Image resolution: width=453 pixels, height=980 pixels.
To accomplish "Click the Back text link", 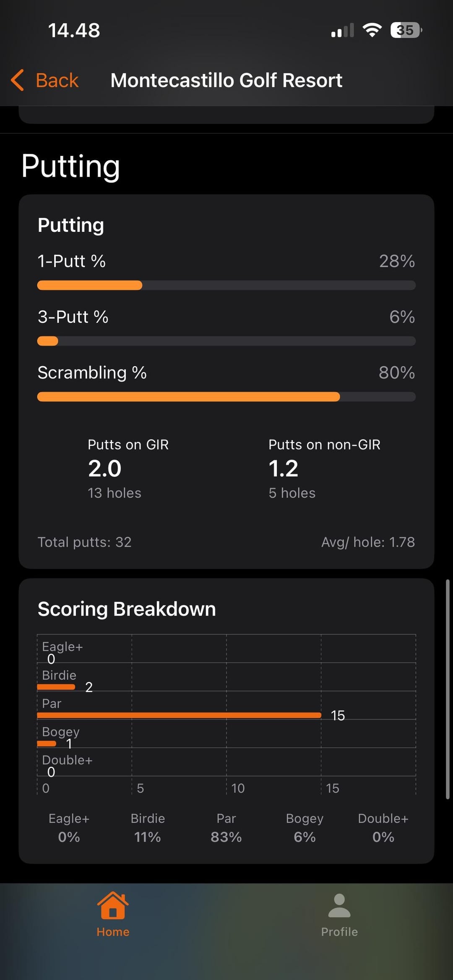I will pyautogui.click(x=57, y=80).
